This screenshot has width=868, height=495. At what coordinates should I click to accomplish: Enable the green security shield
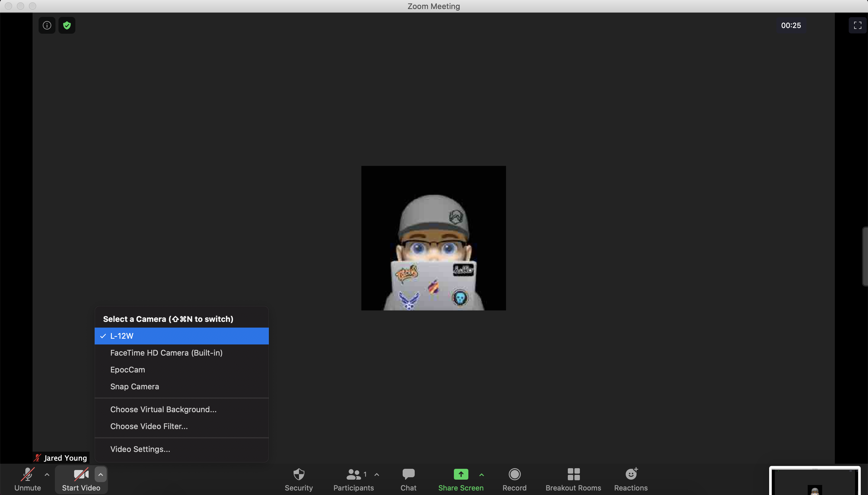67,25
